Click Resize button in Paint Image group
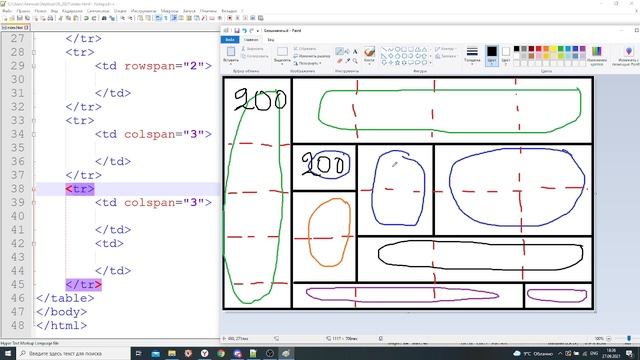The width and height of the screenshot is (640, 360). point(312,56)
